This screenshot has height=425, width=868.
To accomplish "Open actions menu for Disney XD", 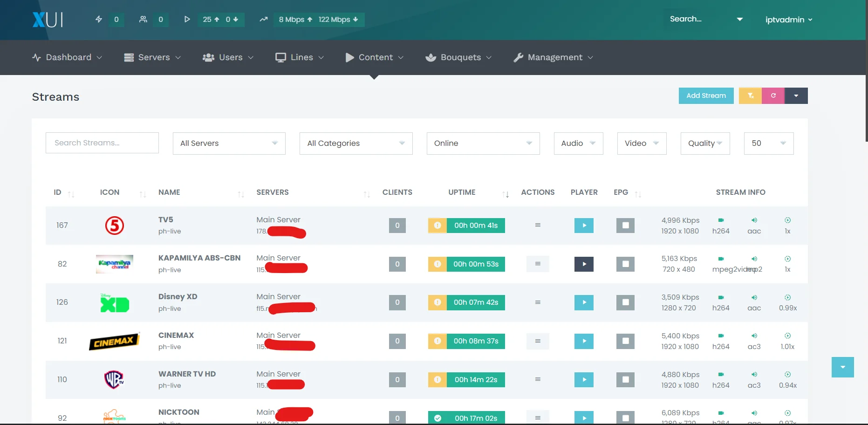I will 538,302.
